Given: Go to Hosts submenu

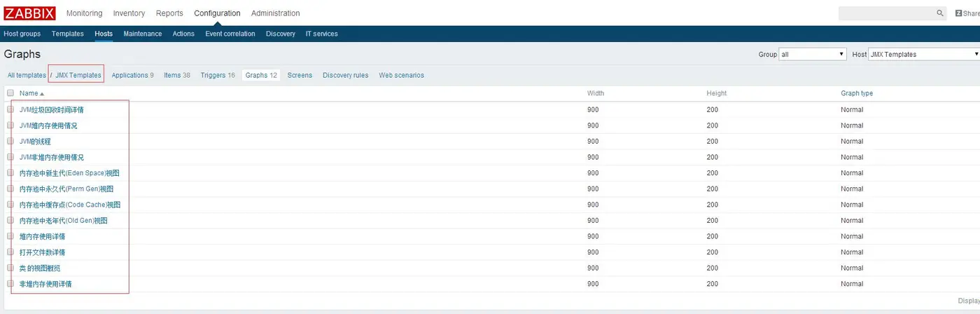Looking at the screenshot, I should click(x=104, y=34).
